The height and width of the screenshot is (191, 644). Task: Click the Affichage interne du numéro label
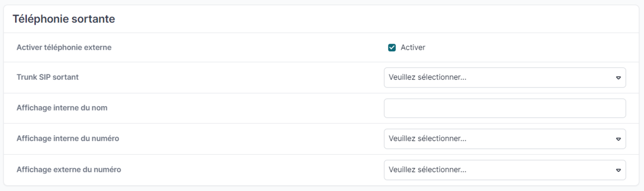(x=68, y=138)
